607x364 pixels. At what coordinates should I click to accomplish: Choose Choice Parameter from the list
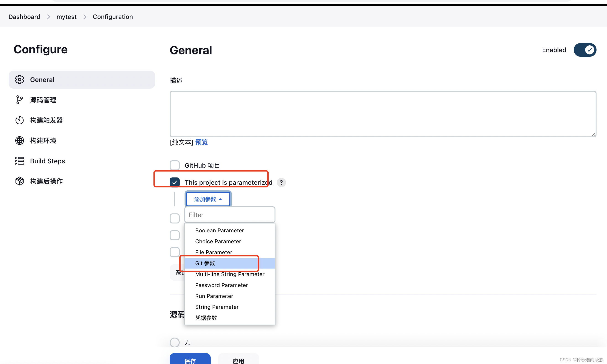pyautogui.click(x=230, y=241)
